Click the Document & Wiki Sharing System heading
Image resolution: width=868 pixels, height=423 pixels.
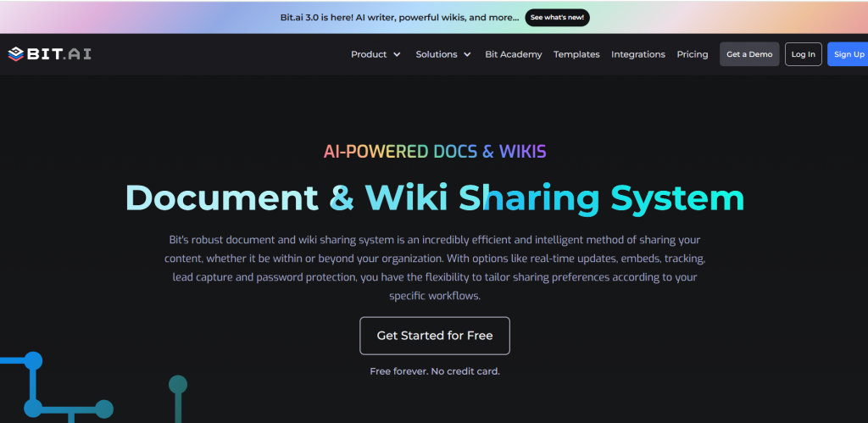(435, 198)
